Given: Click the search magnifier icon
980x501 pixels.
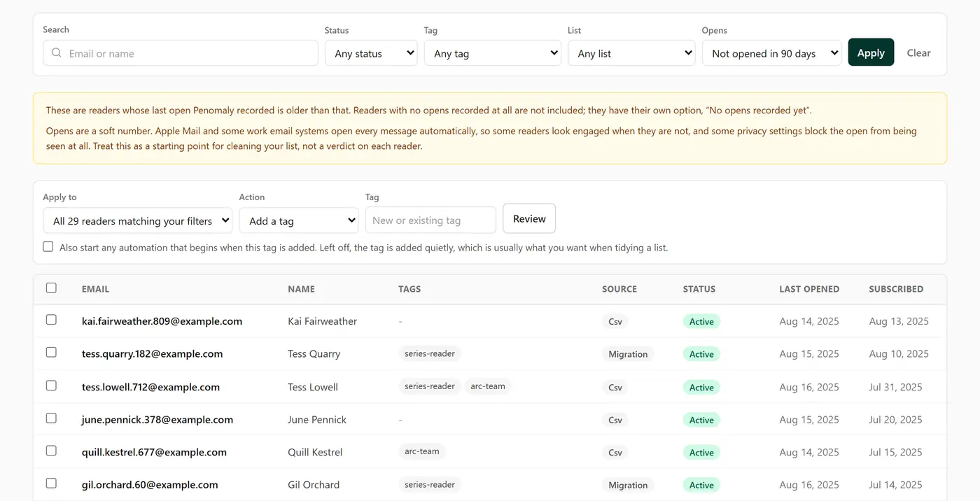Looking at the screenshot, I should 57,53.
